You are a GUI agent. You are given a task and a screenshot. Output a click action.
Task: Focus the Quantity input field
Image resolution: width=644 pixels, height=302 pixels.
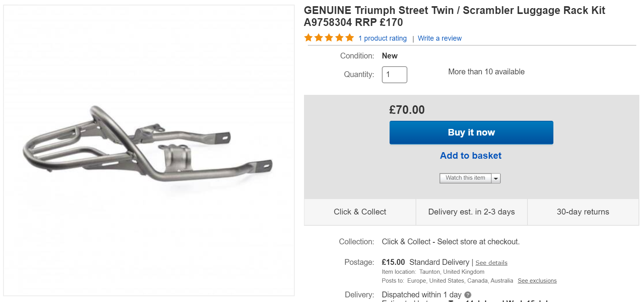[394, 75]
